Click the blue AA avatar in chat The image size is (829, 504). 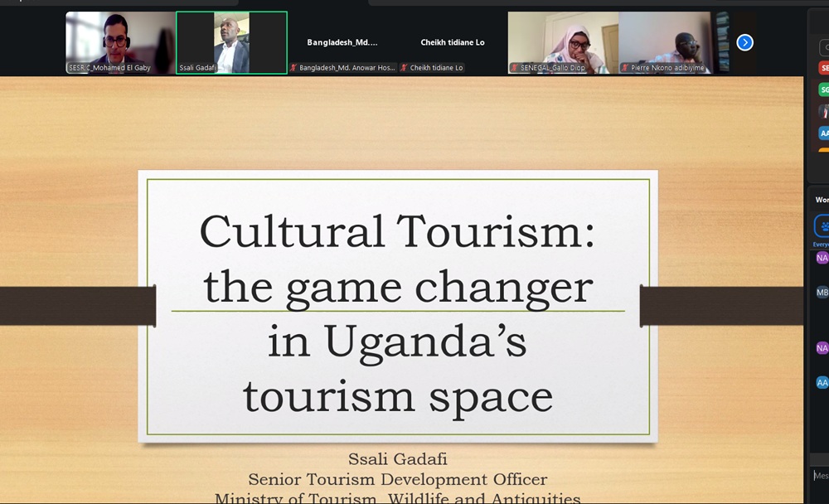pyautogui.click(x=822, y=383)
